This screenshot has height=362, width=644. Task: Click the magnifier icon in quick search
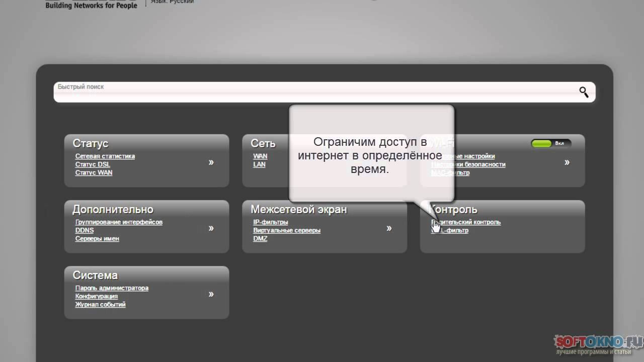coord(584,92)
